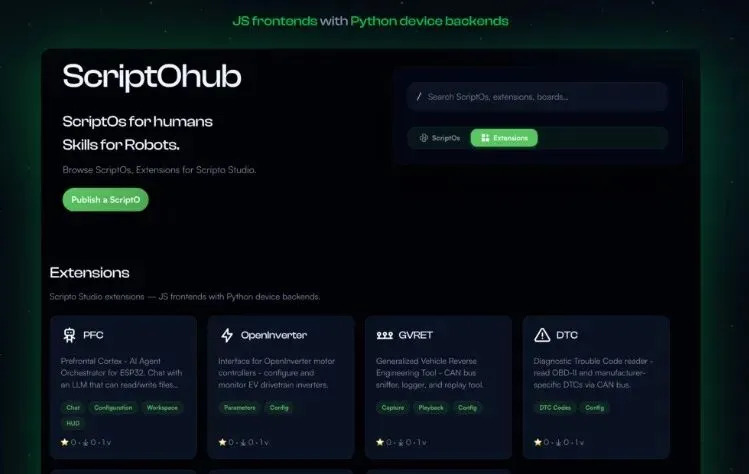
Task: Click the Capture tag on GVRET
Action: (x=393, y=408)
